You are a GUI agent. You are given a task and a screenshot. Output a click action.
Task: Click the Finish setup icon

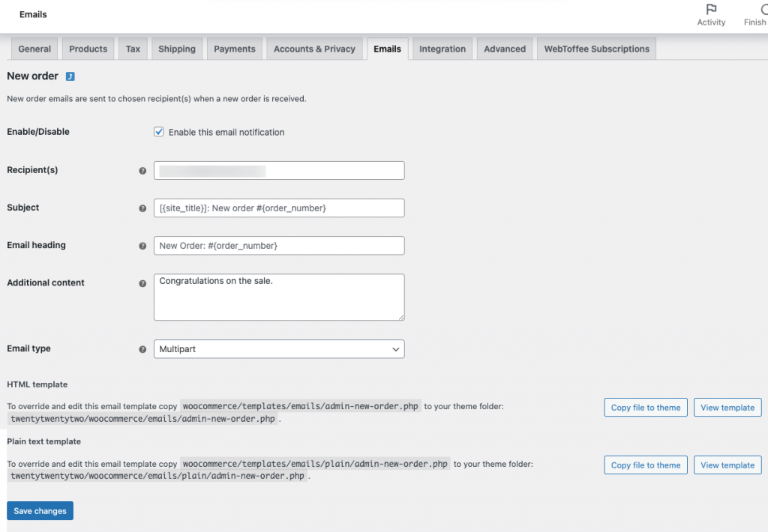point(763,9)
